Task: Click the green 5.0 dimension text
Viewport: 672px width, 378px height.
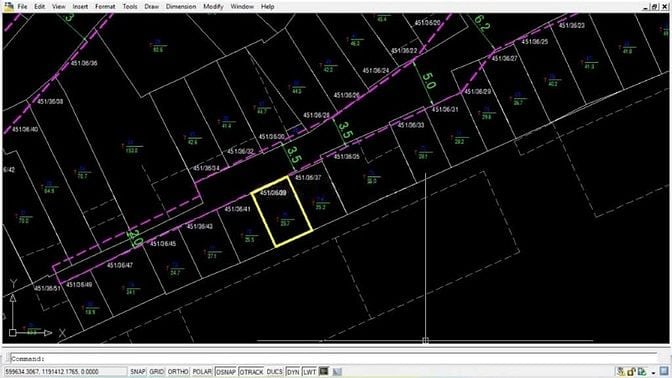Action: [x=429, y=80]
